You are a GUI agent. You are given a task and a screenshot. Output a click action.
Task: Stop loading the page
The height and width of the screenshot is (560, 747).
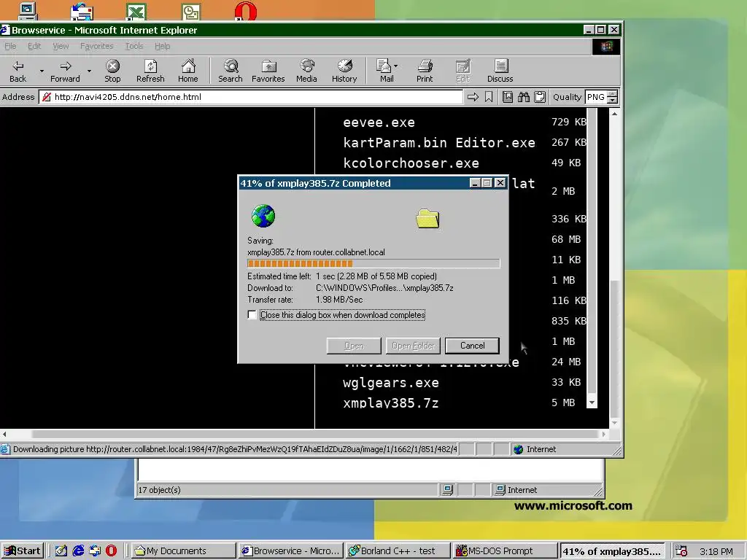[x=112, y=71]
